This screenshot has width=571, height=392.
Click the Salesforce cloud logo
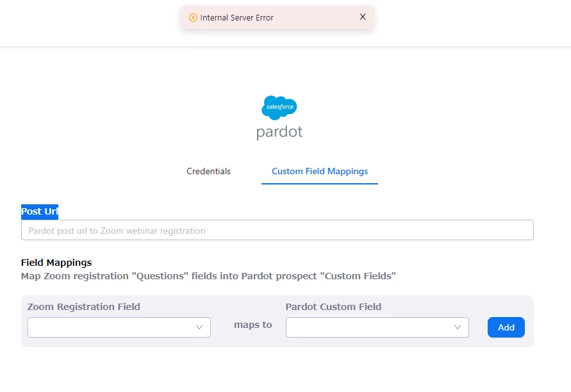click(279, 108)
